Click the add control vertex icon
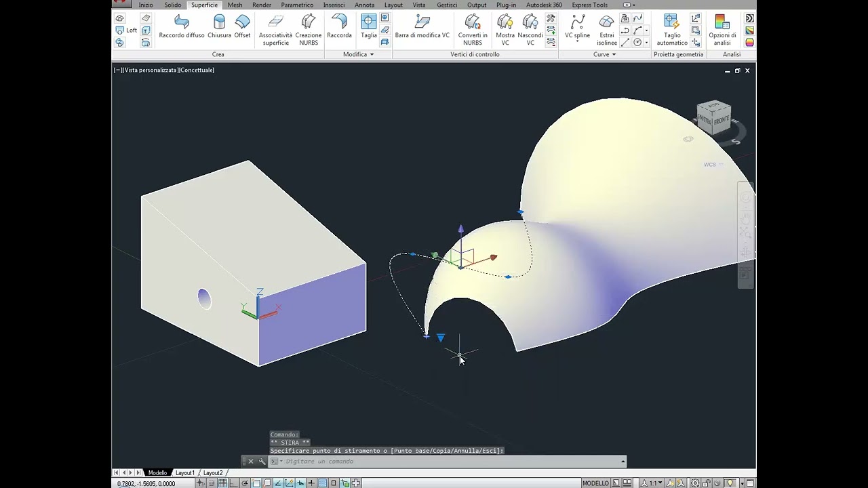This screenshot has height=488, width=868. pos(551,30)
